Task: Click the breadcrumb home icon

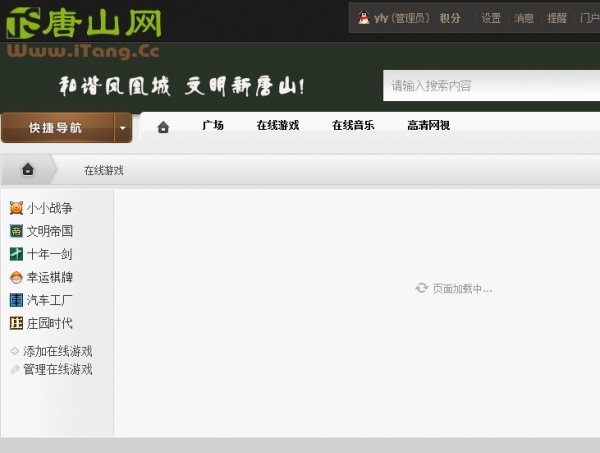Action: 28,169
